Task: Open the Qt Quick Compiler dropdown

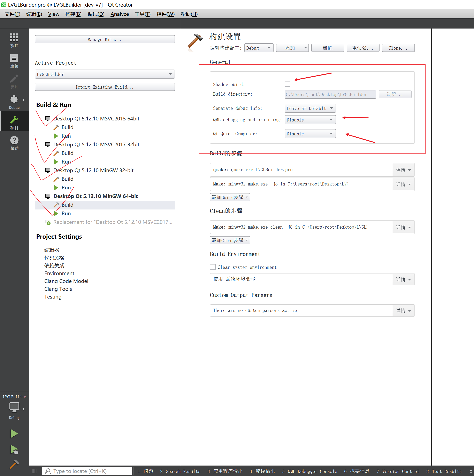Action: point(310,134)
